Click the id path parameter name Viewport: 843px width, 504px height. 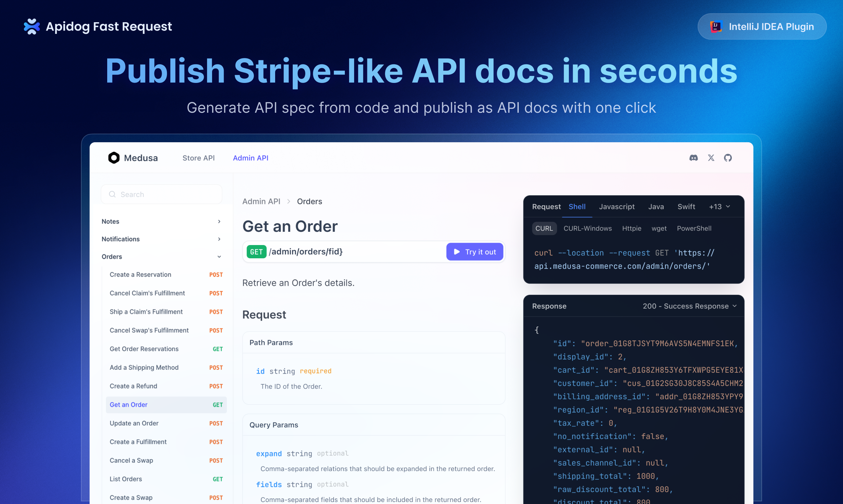(261, 371)
